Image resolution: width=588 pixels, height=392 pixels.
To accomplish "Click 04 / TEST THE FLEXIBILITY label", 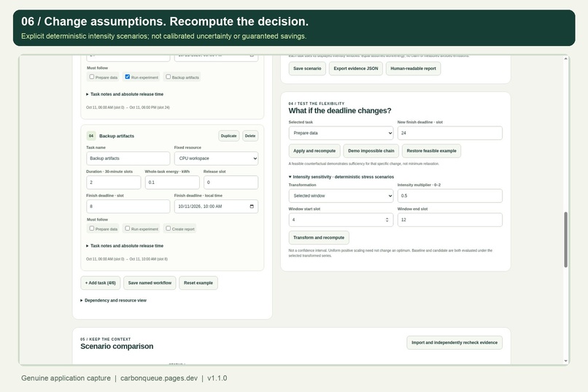I will click(x=316, y=104).
